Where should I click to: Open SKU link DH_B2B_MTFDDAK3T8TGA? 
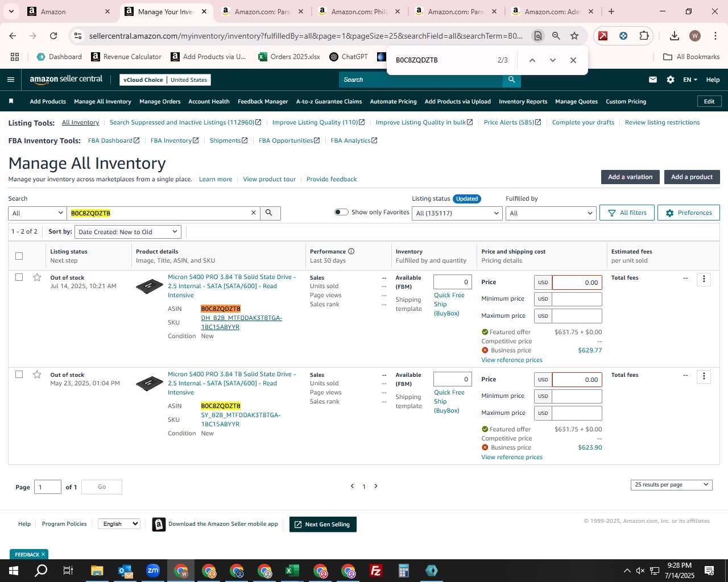[241, 322]
